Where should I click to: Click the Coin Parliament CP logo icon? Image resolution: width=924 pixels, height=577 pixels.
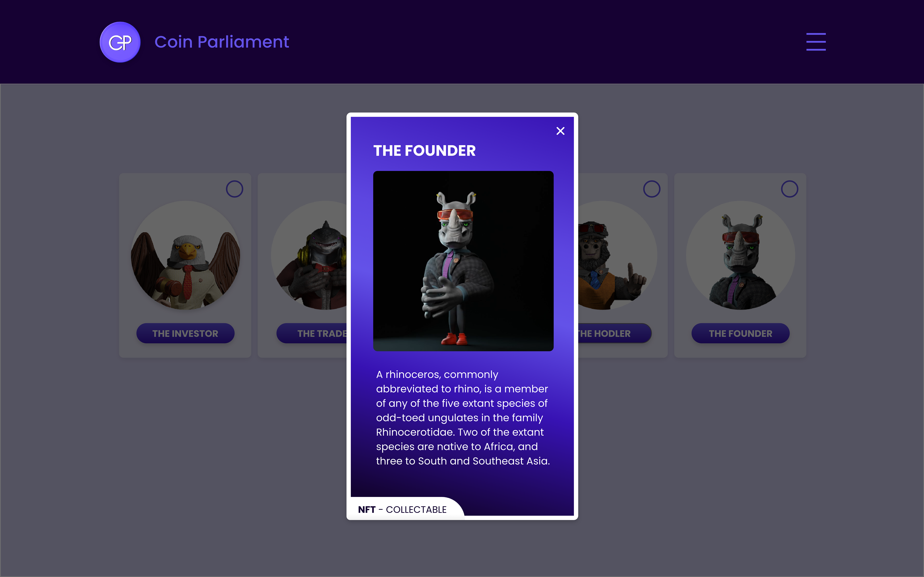pyautogui.click(x=120, y=42)
